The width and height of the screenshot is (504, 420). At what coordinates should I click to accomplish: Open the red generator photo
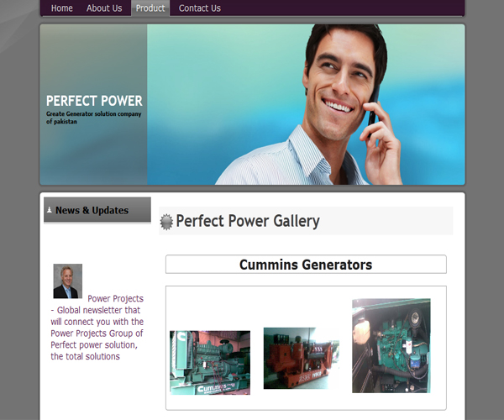click(302, 359)
